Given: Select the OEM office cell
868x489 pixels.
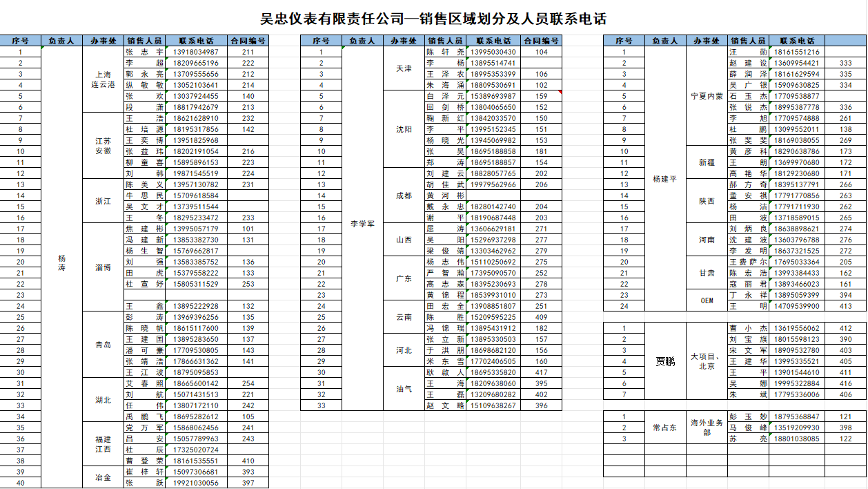Looking at the screenshot, I should (x=707, y=300).
